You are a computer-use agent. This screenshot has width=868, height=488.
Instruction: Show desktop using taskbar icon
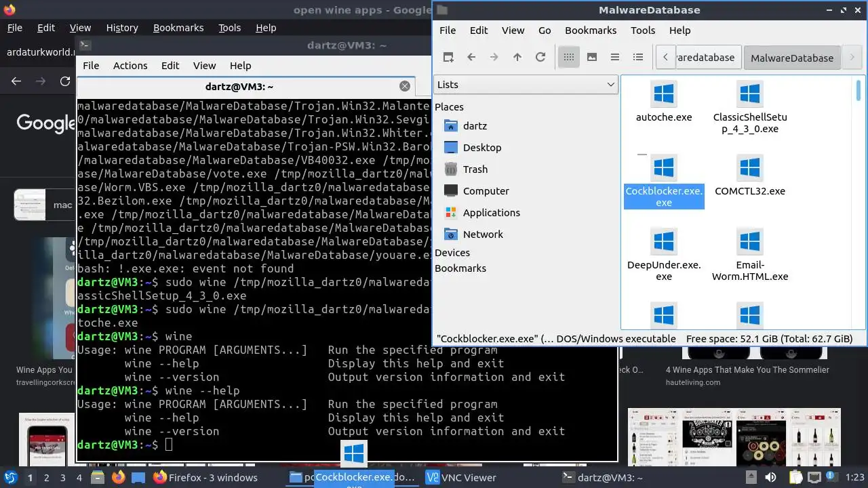(138, 477)
